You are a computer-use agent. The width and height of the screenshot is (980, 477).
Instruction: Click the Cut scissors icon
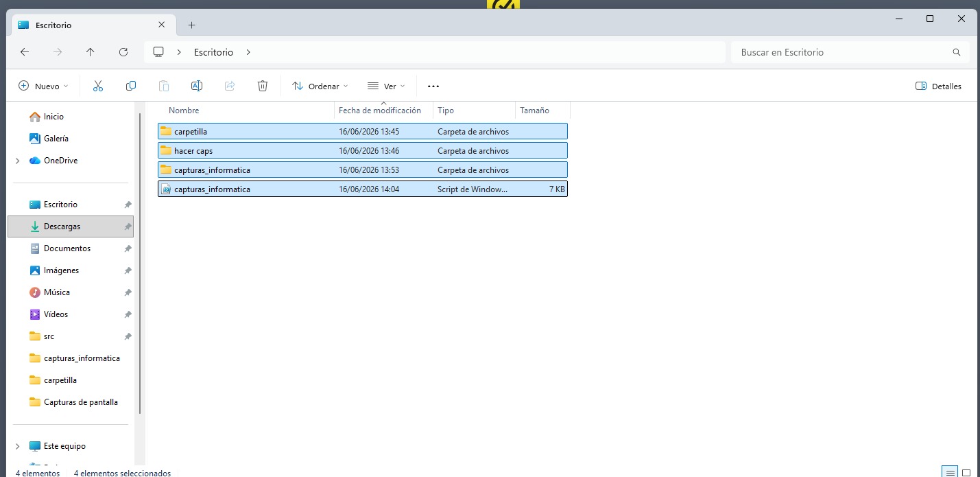click(x=97, y=86)
